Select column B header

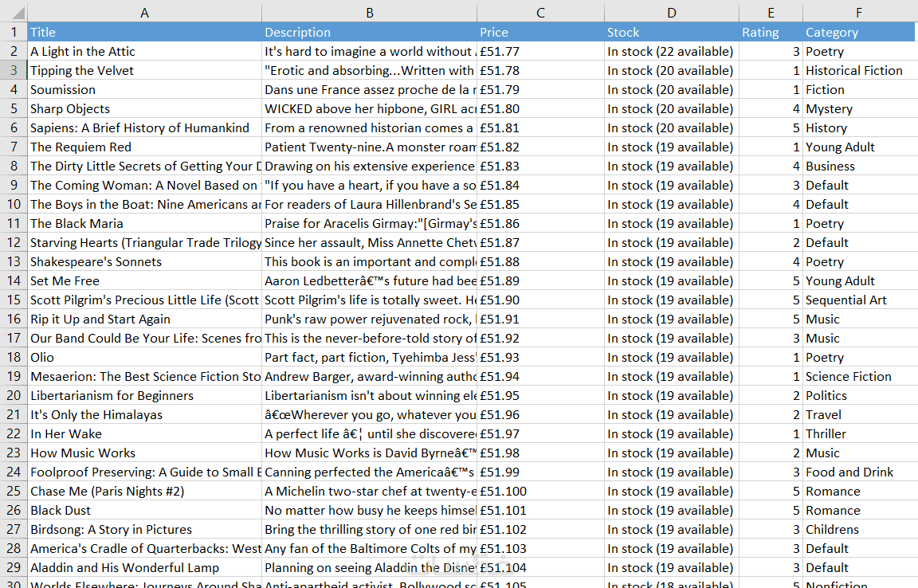370,12
